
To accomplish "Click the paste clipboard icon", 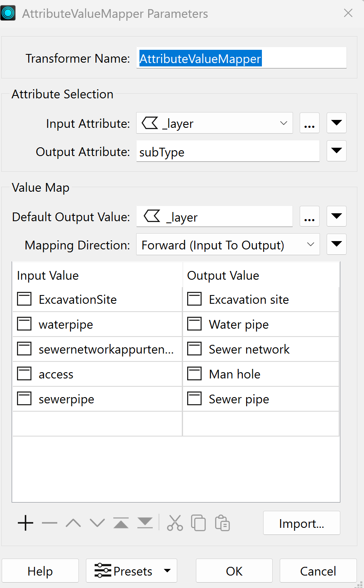I will pos(222,523).
